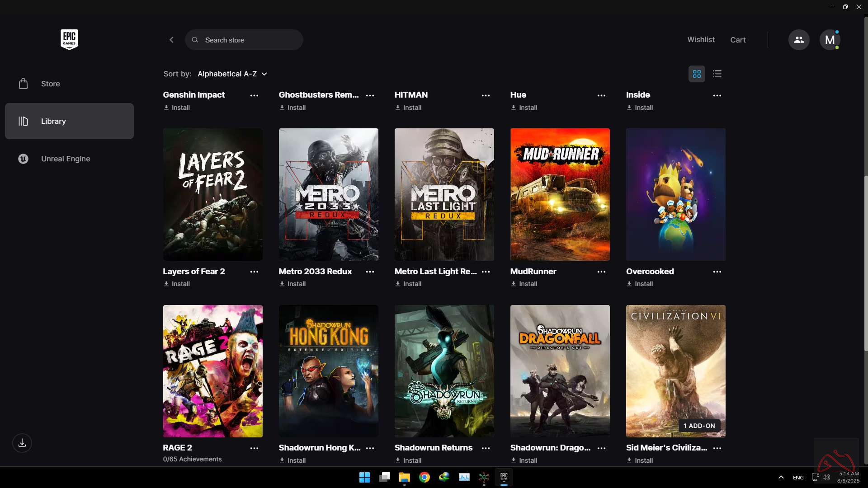
Task: Open the M profile avatar menu
Action: click(830, 40)
